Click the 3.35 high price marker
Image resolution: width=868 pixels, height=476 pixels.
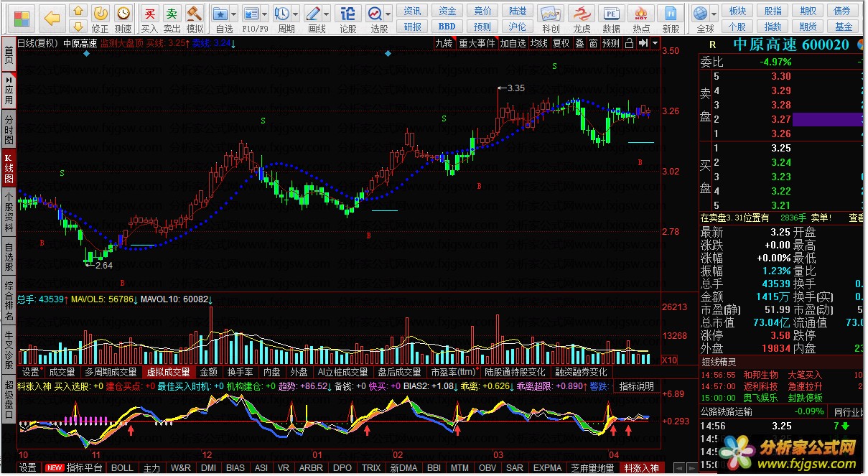pyautogui.click(x=515, y=88)
